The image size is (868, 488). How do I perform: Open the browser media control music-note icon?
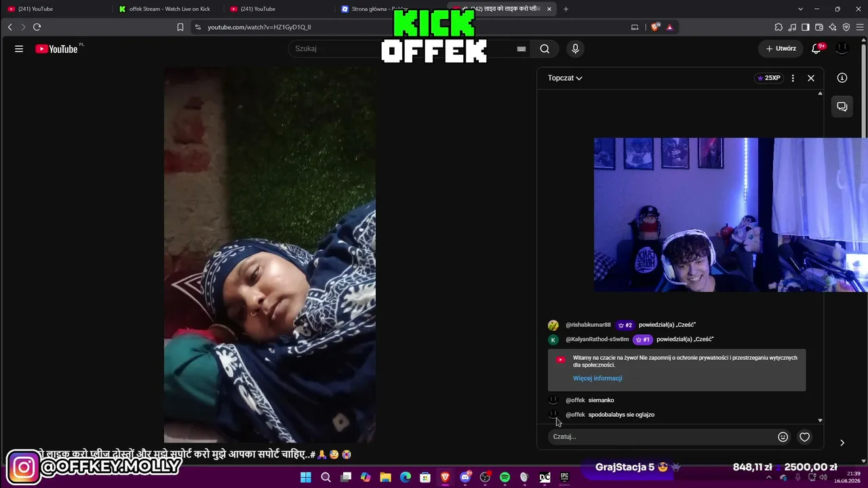pyautogui.click(x=792, y=27)
